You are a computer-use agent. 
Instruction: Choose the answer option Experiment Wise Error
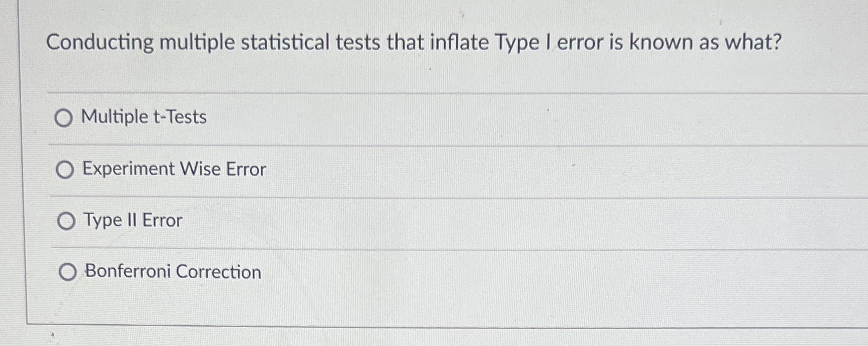[174, 170]
